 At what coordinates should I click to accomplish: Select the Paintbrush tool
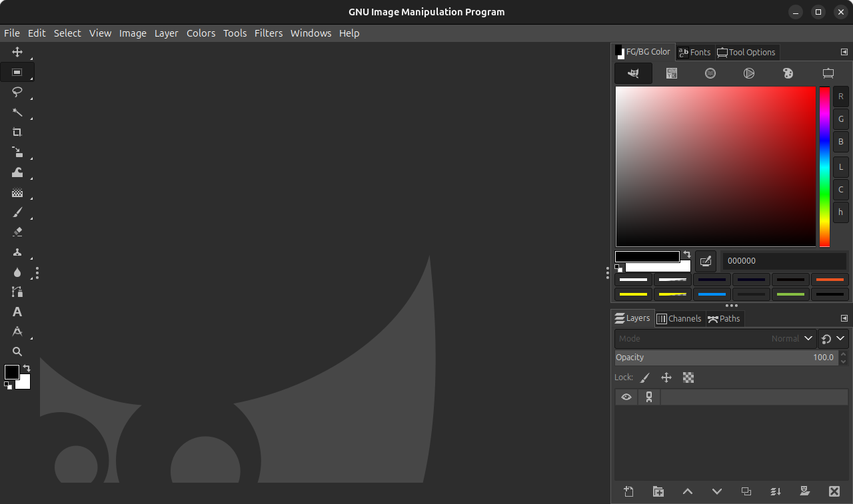(17, 212)
